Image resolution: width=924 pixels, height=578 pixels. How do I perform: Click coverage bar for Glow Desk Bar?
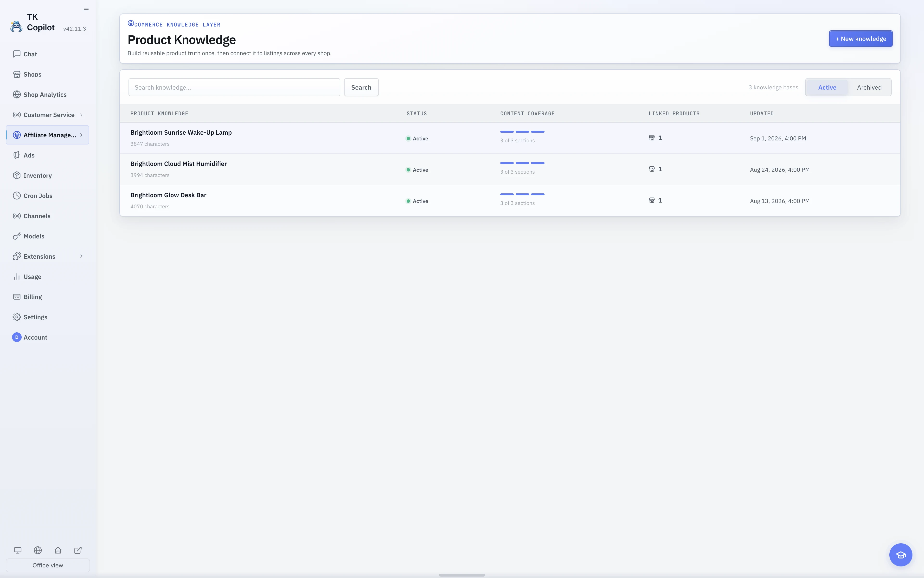(522, 195)
